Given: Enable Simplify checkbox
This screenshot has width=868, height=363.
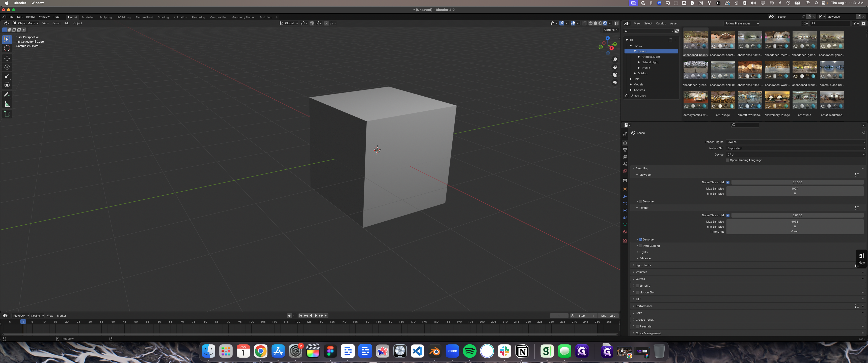Looking at the screenshot, I should click(637, 286).
